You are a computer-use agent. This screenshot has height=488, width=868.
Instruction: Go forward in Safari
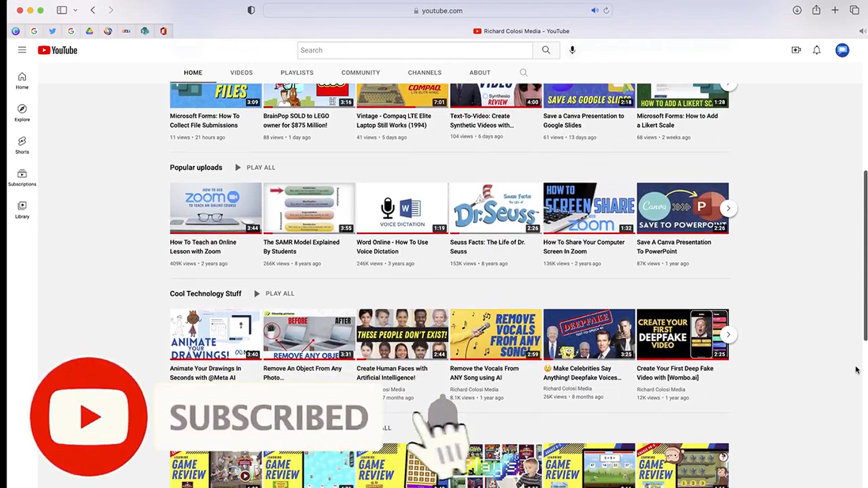(111, 10)
